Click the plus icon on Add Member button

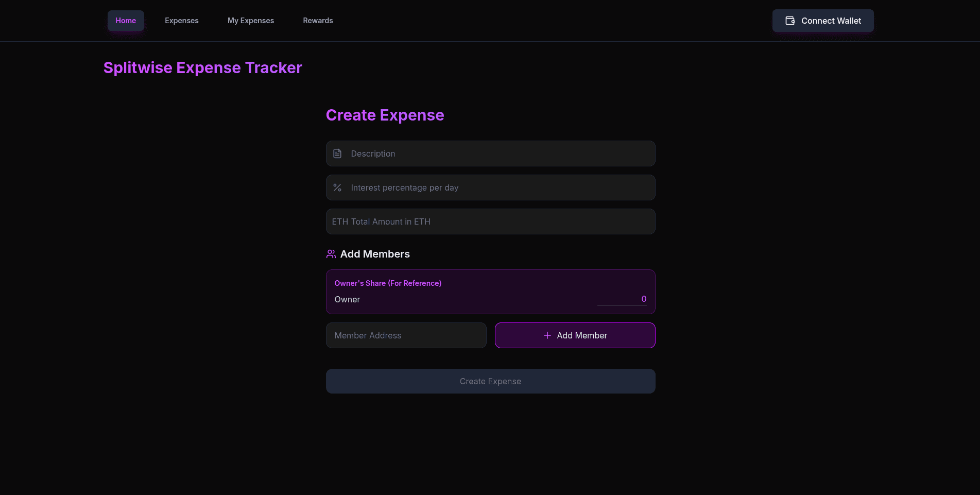[547, 335]
